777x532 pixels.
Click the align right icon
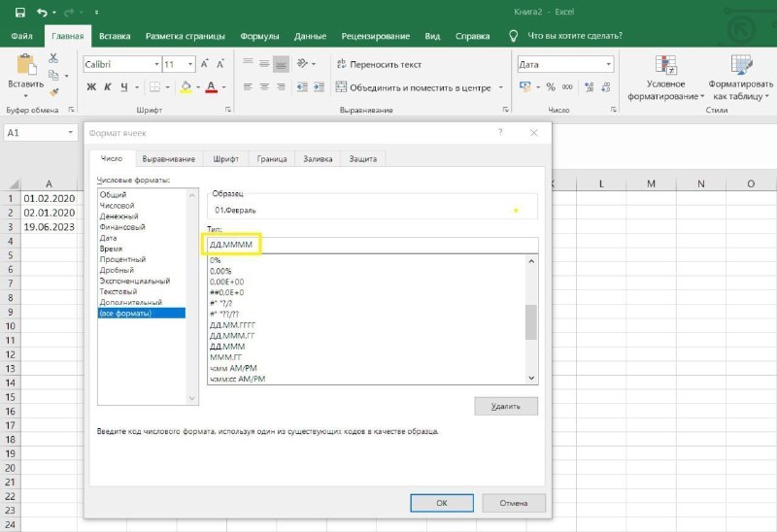click(281, 87)
